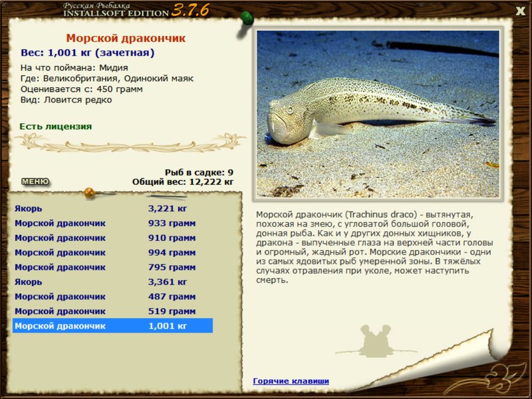Select the Морской дракончик 910 грамм row

coord(112,238)
